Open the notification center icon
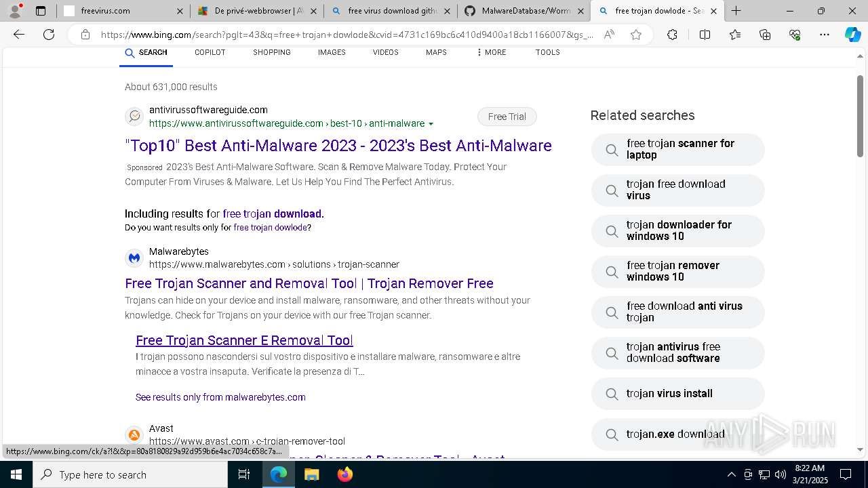This screenshot has height=488, width=868. 846,474
